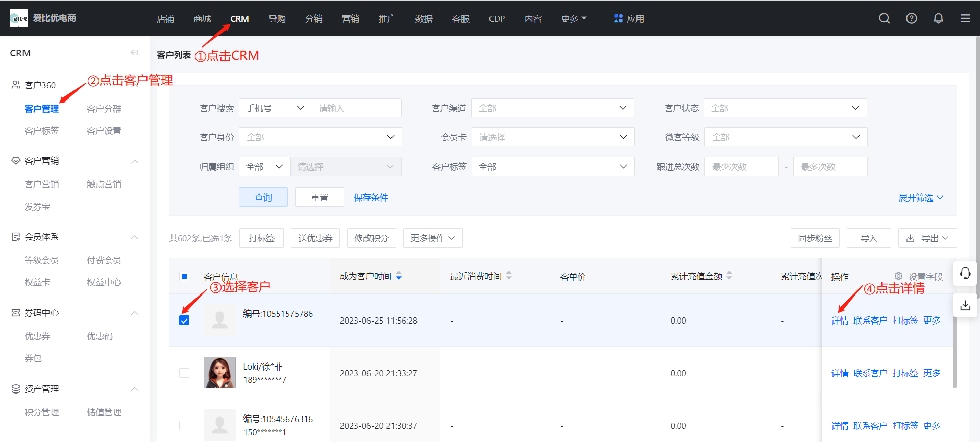The width and height of the screenshot is (980, 442).
Task: Click avatar of Loki/徐*菲
Action: click(219, 373)
